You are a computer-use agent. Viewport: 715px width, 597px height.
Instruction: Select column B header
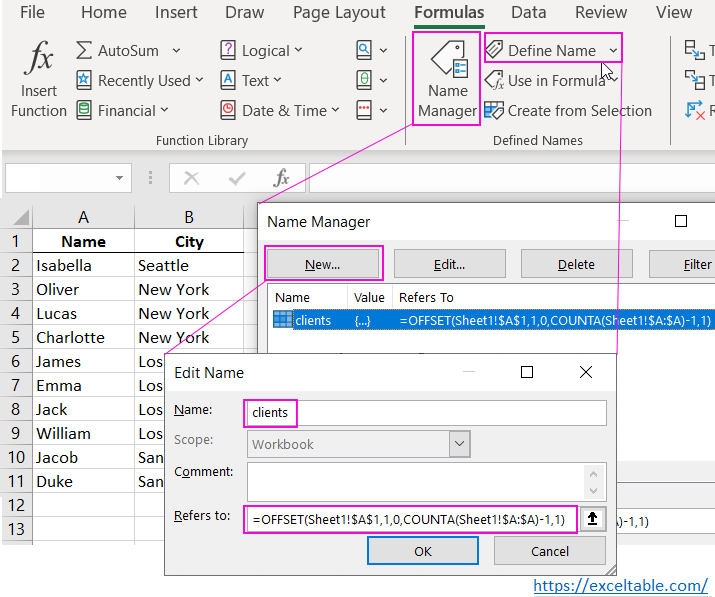(189, 217)
